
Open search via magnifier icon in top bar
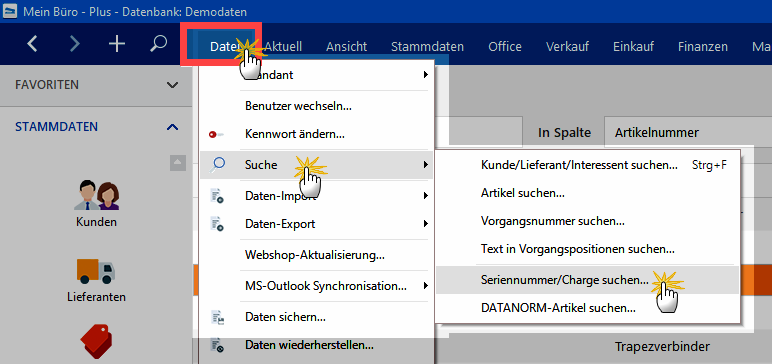(158, 44)
